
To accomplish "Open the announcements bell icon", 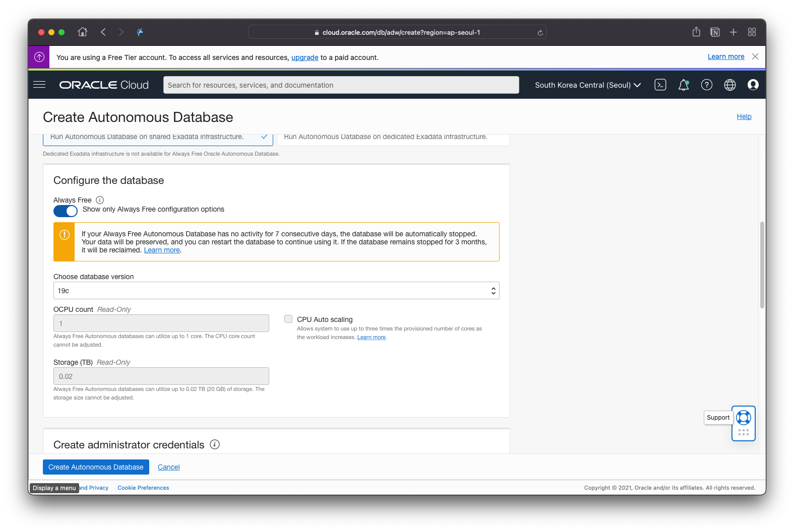I will (x=684, y=85).
